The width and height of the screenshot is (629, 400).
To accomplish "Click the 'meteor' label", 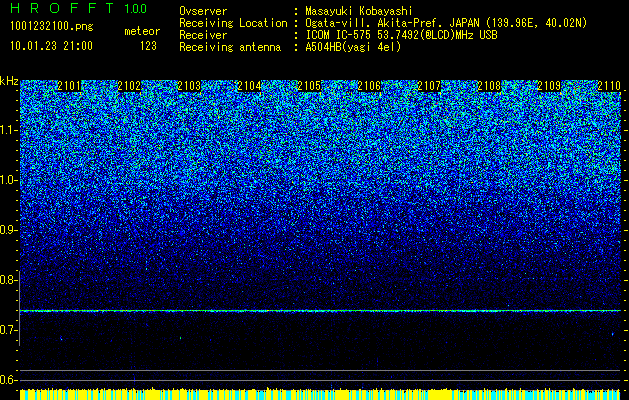I will [142, 31].
